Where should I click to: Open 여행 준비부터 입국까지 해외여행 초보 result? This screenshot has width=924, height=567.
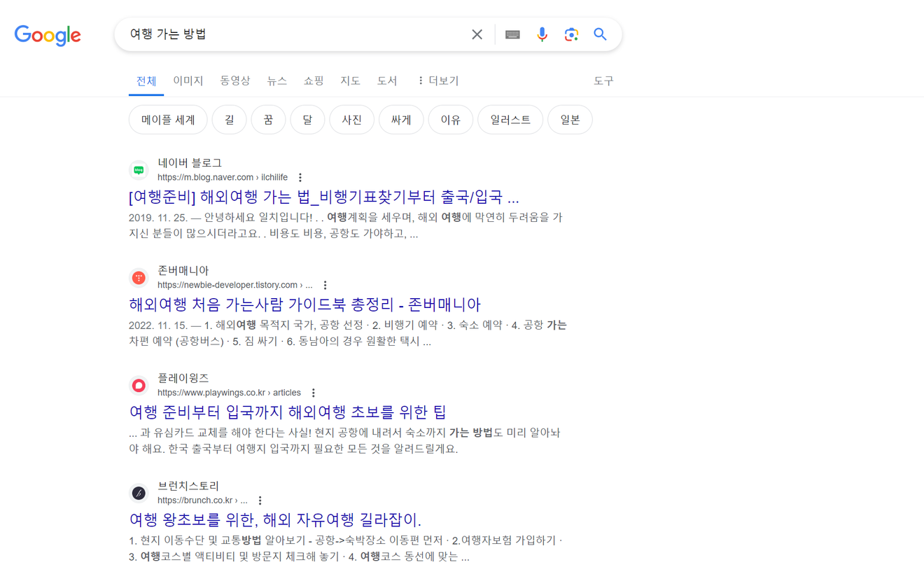pos(288,412)
